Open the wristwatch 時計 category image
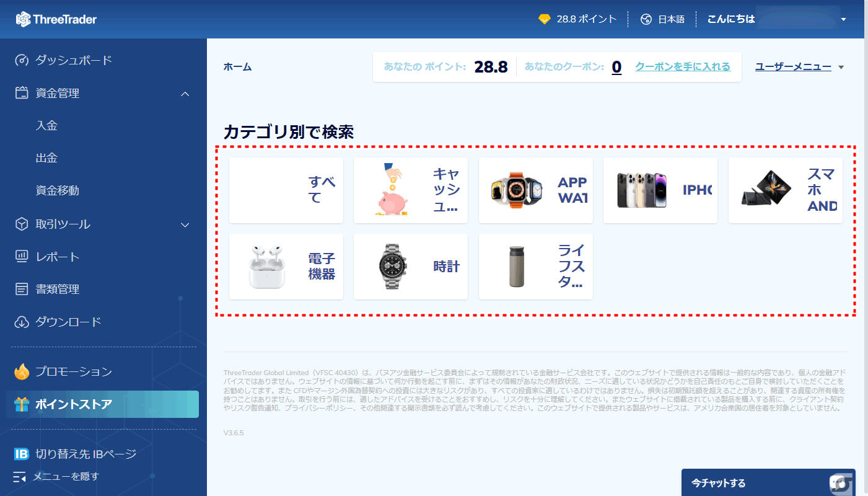Screen dimensions: 868x496 [392, 267]
